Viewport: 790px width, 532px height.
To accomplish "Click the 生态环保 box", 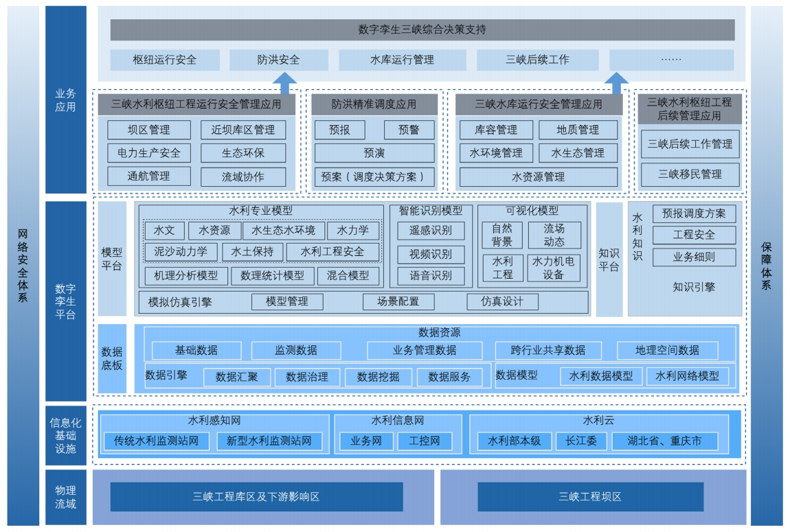I will pyautogui.click(x=243, y=153).
